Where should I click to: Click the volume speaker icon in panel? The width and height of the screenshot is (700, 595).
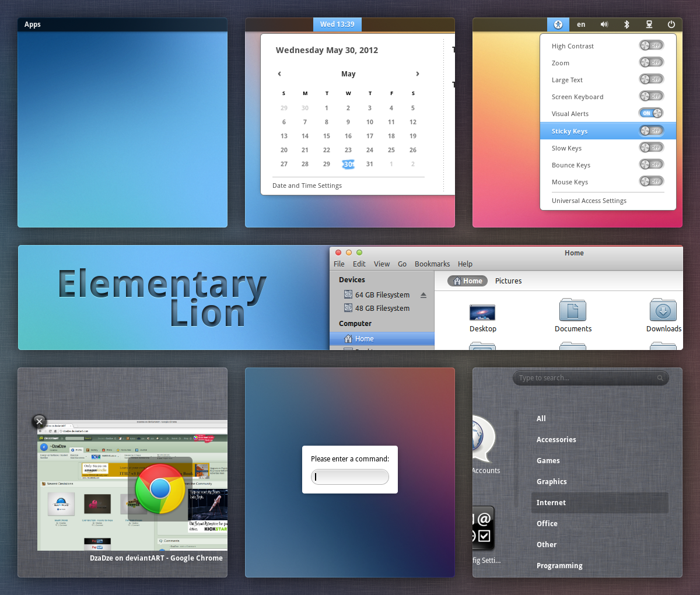pos(604,24)
